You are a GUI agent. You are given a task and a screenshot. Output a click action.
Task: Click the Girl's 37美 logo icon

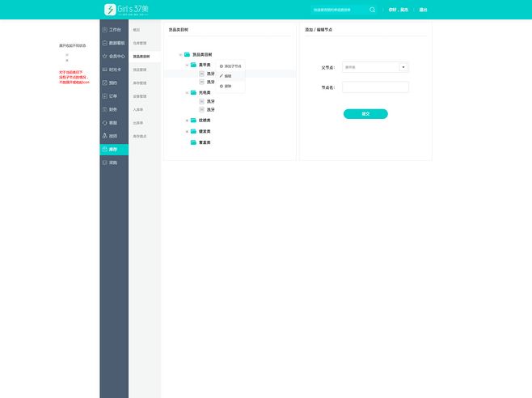(x=109, y=10)
